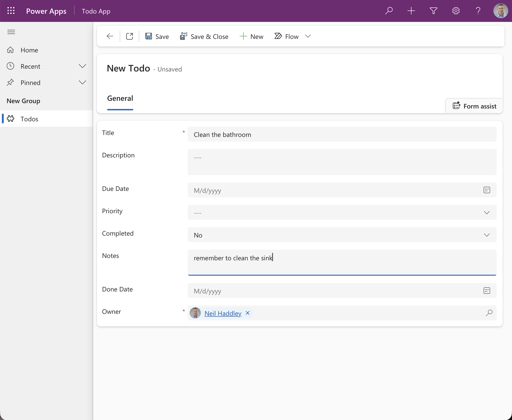Remove Neil Haddley from the Owner field
The height and width of the screenshot is (420, 512).
tap(248, 313)
